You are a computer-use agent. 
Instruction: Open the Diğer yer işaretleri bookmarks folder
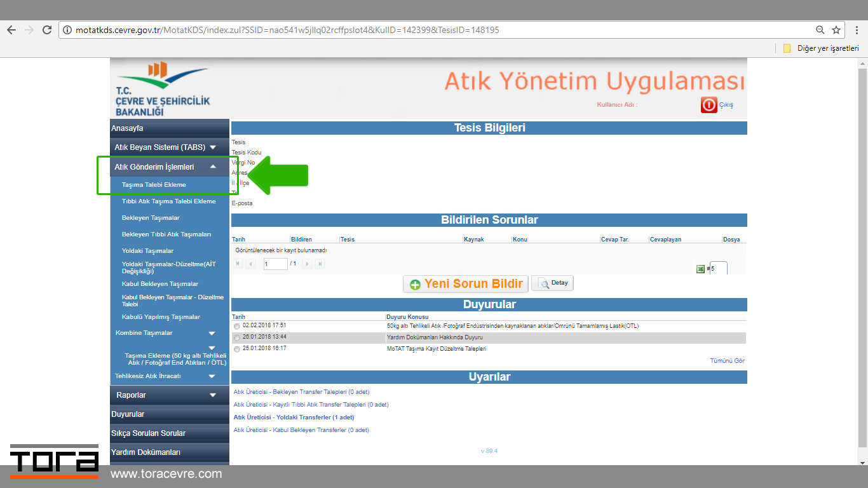tap(821, 48)
